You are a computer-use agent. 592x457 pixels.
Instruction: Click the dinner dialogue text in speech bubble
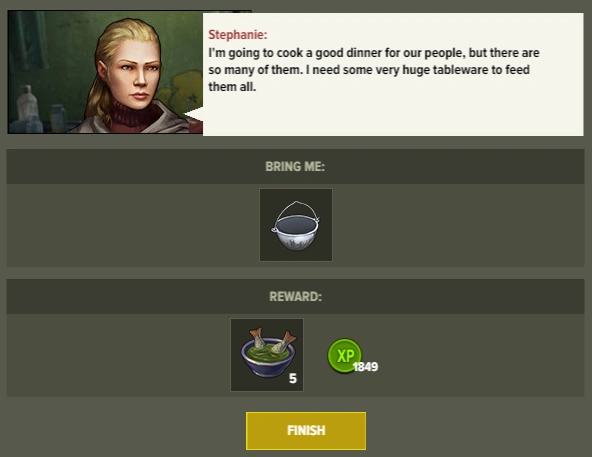click(x=373, y=69)
